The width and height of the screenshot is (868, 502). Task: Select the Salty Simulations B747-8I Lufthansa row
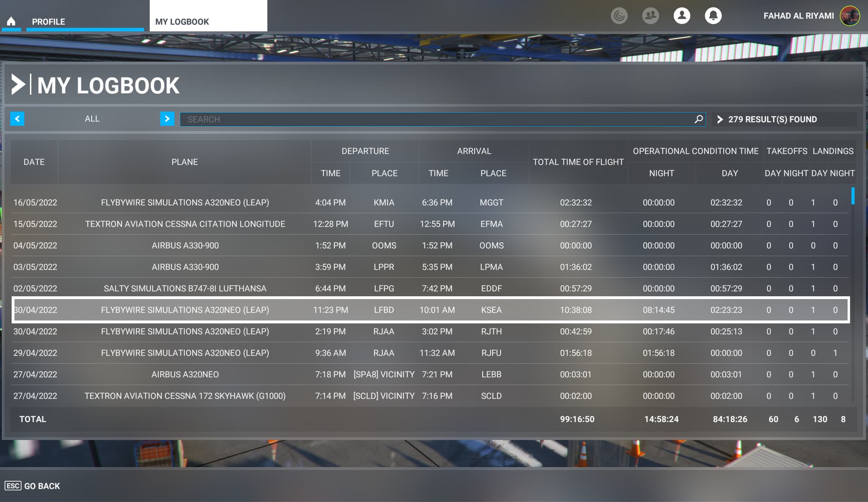(x=429, y=289)
